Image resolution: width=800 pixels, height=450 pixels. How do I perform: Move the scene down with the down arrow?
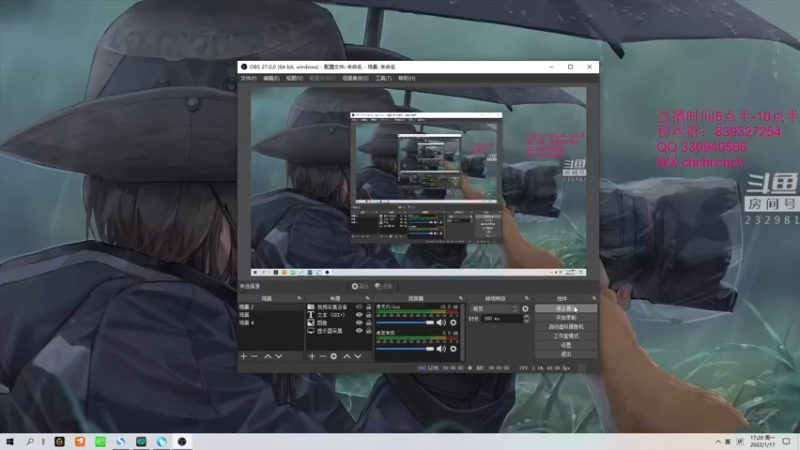(279, 356)
